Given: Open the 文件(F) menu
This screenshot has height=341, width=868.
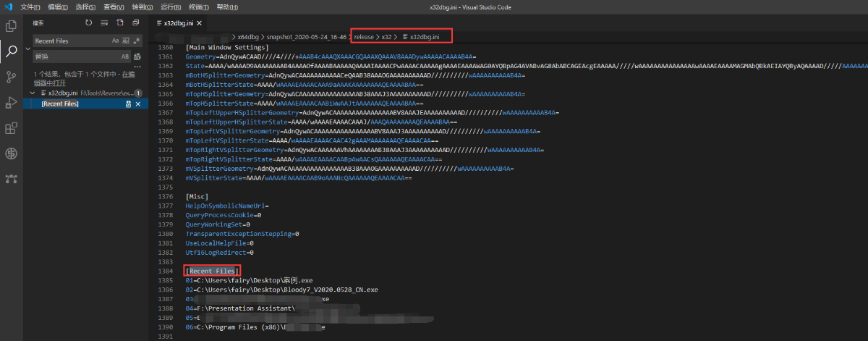Looking at the screenshot, I should point(30,7).
